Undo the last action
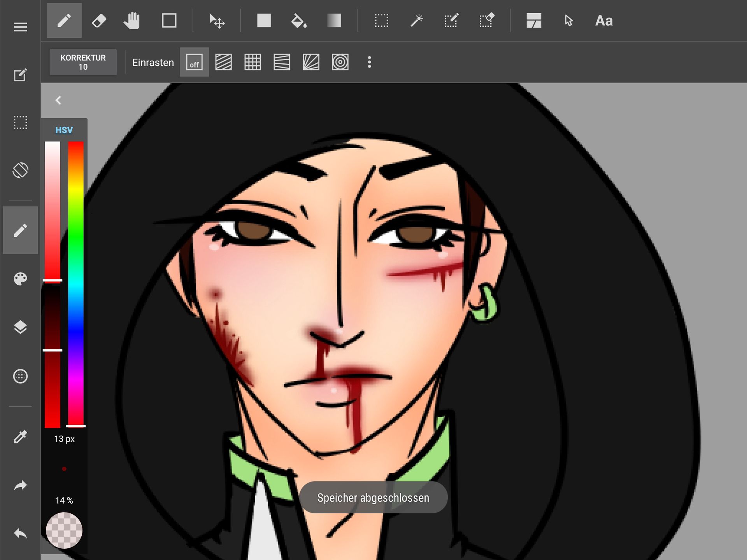Screen dimensions: 747x560 pyautogui.click(x=20, y=534)
